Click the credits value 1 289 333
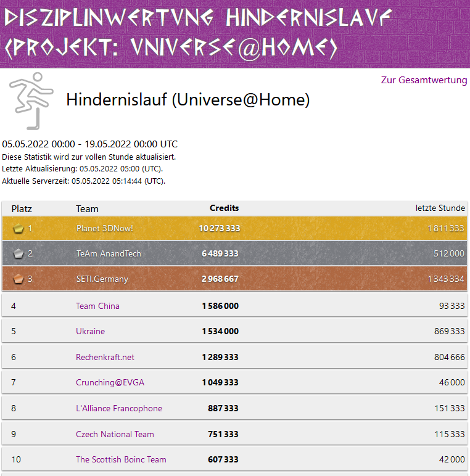This screenshot has height=476, width=470. click(220, 357)
